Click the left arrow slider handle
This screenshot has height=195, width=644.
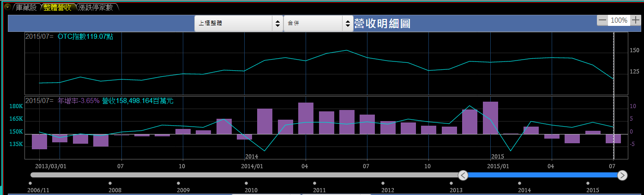pos(463,175)
